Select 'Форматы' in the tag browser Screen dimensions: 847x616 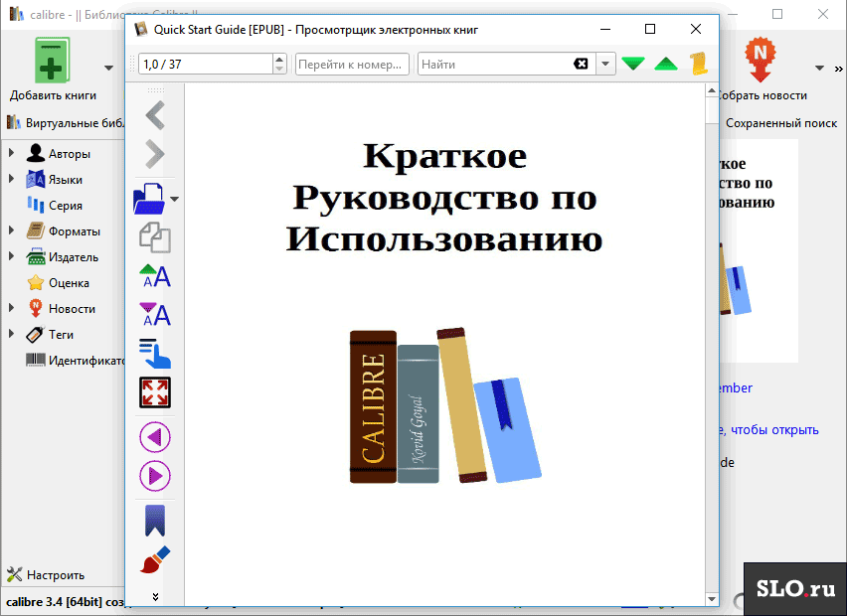(x=75, y=231)
